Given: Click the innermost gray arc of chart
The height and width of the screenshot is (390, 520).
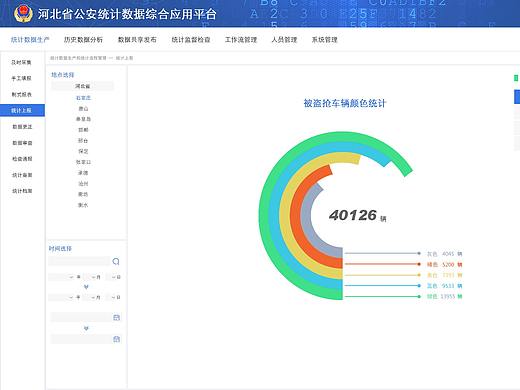Looking at the screenshot, I should 305,216.
